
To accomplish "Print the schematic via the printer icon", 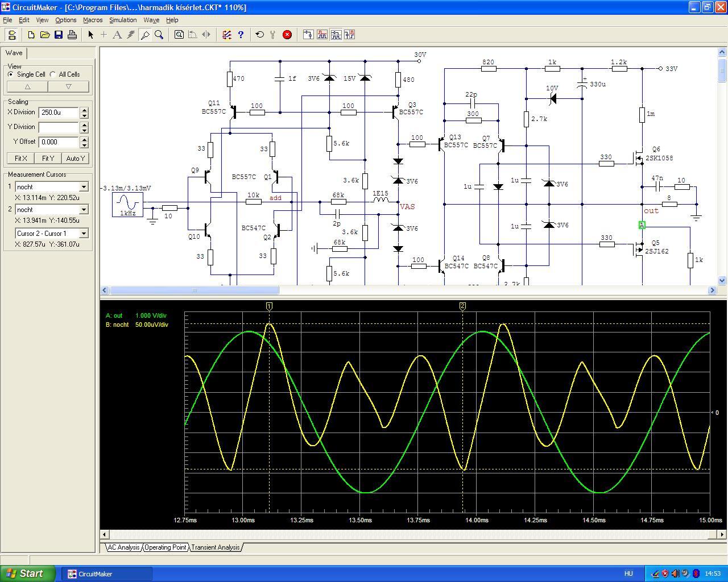I will (x=72, y=35).
